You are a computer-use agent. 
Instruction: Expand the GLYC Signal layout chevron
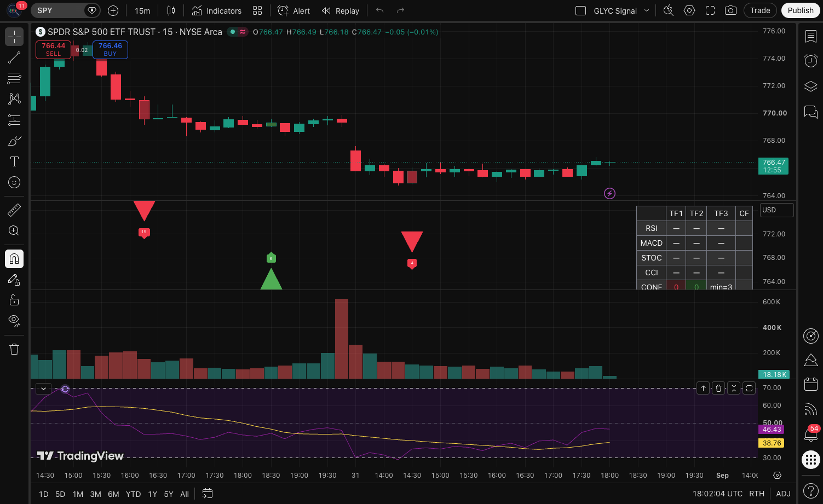[x=647, y=10]
